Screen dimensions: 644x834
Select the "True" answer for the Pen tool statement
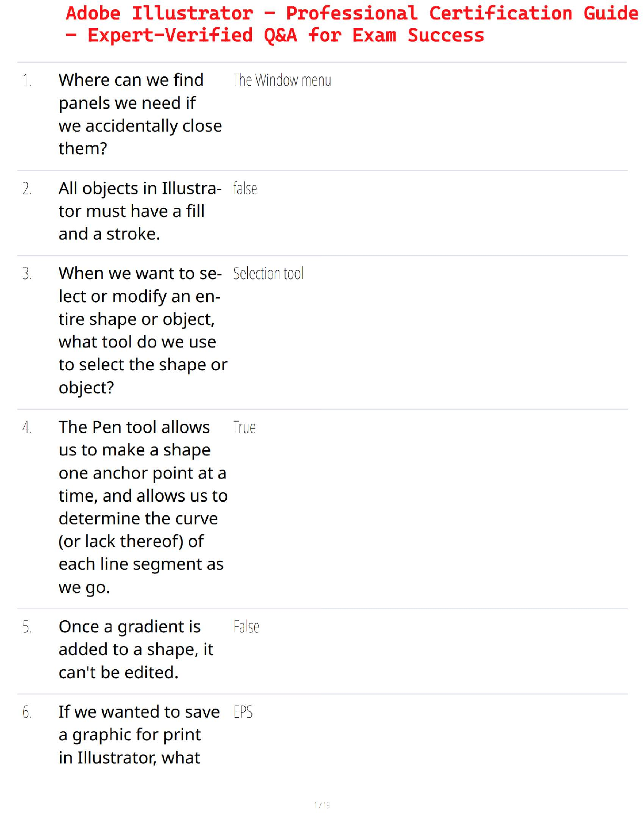click(x=245, y=428)
